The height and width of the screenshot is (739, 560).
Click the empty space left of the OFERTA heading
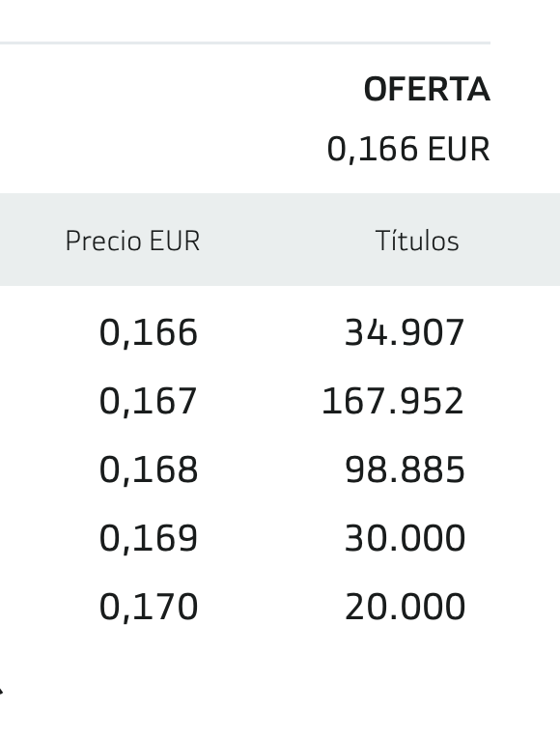pyautogui.click(x=179, y=90)
